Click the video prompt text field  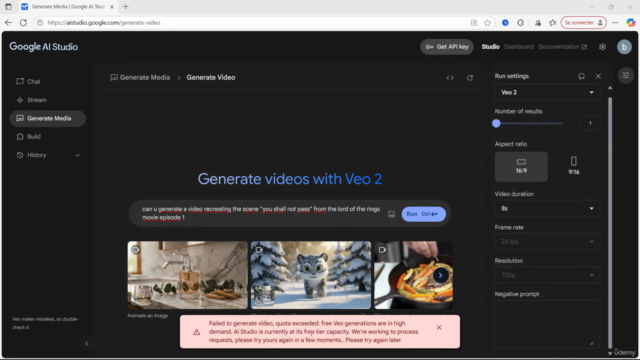pyautogui.click(x=261, y=213)
